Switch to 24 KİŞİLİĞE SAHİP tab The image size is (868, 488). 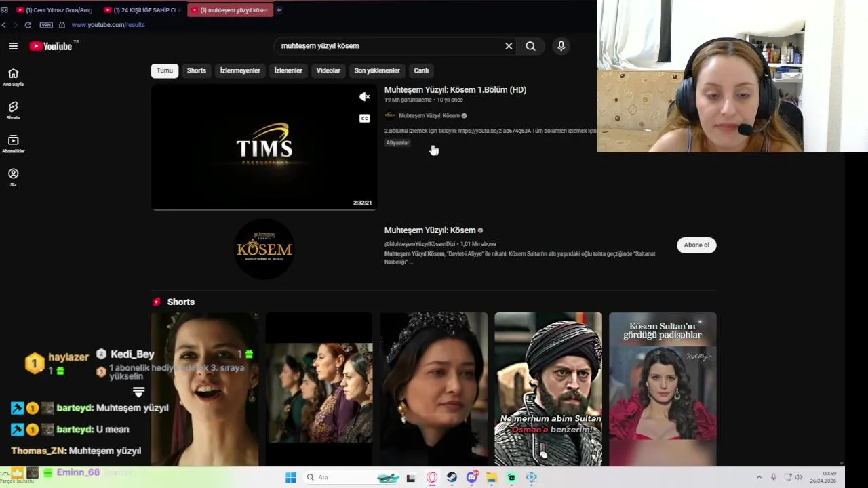[x=142, y=10]
